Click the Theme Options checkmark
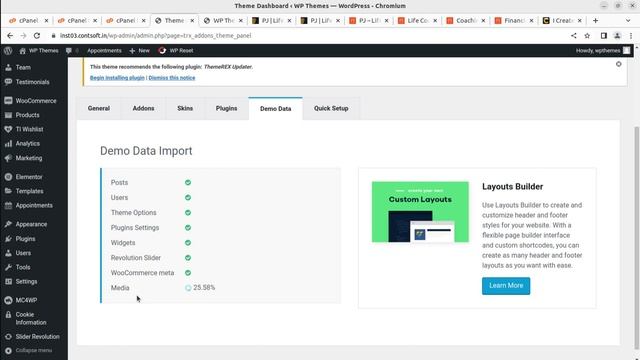This screenshot has height=360, width=640. pyautogui.click(x=188, y=213)
